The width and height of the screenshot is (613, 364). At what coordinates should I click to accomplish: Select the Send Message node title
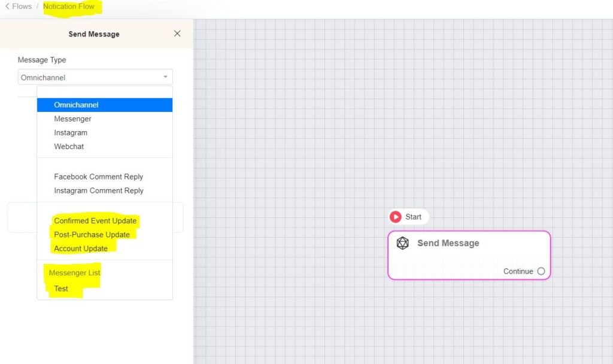[448, 243]
